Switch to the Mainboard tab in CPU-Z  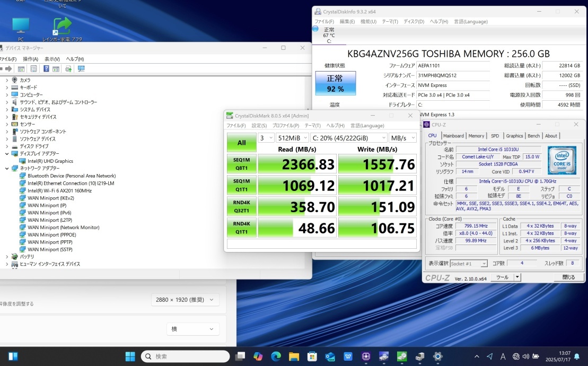453,136
